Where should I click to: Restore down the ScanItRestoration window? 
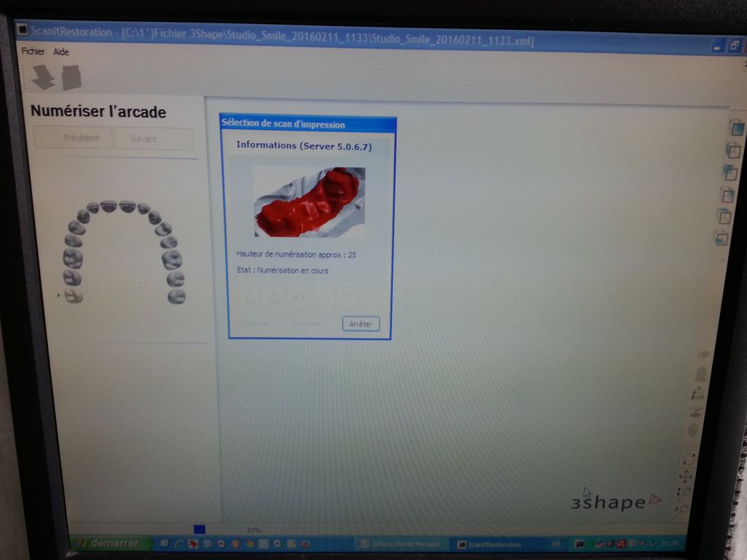[734, 46]
